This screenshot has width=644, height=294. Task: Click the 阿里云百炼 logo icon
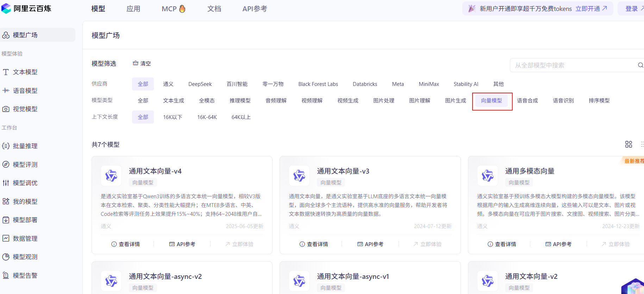(x=6, y=8)
